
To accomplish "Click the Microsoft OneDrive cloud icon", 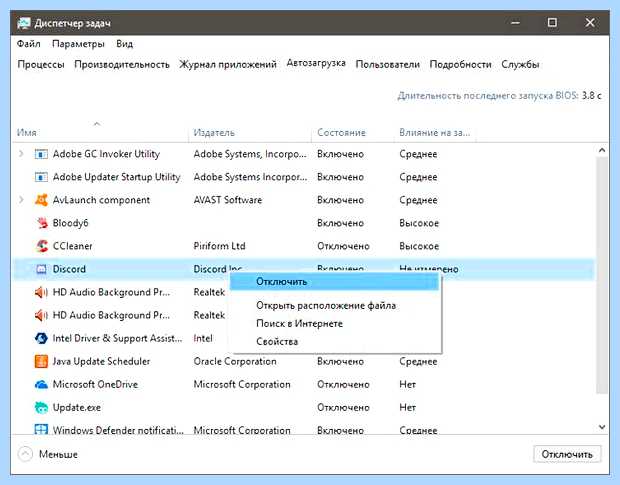I will (x=41, y=384).
